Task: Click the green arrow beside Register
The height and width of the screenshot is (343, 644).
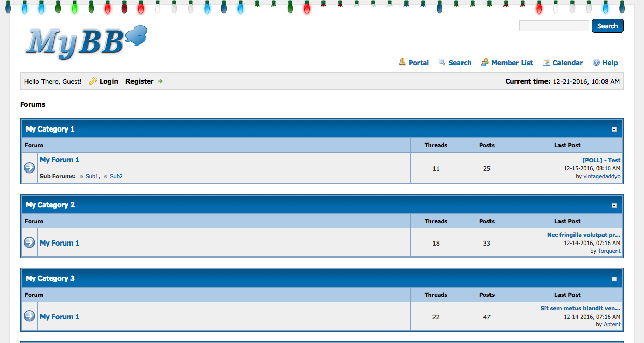Action: 160,81
